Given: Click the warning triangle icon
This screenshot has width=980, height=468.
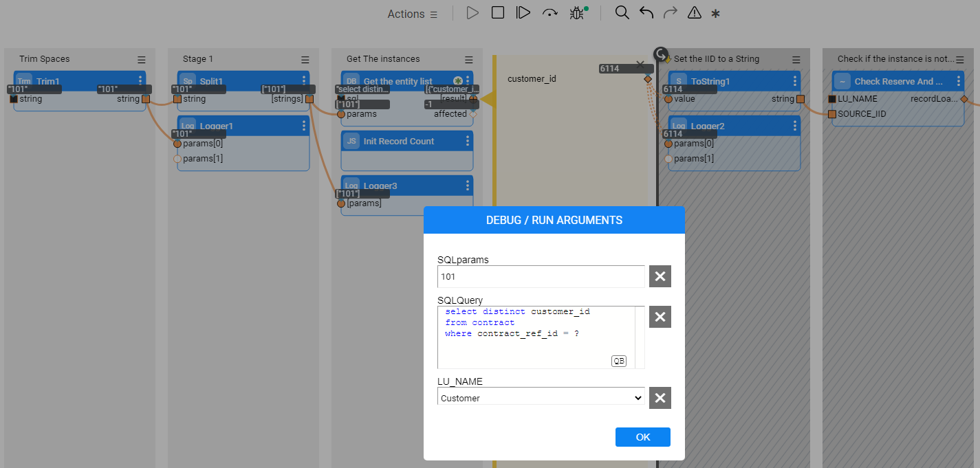Looking at the screenshot, I should [695, 13].
